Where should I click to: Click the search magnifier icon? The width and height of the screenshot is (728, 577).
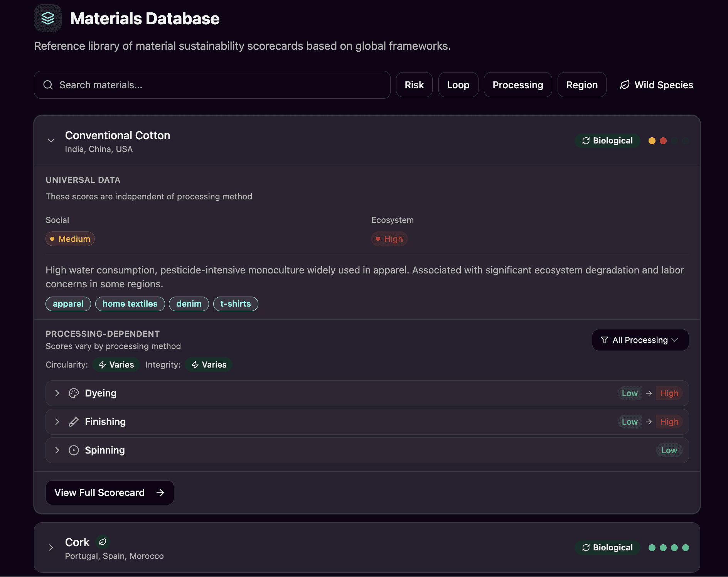tap(48, 85)
